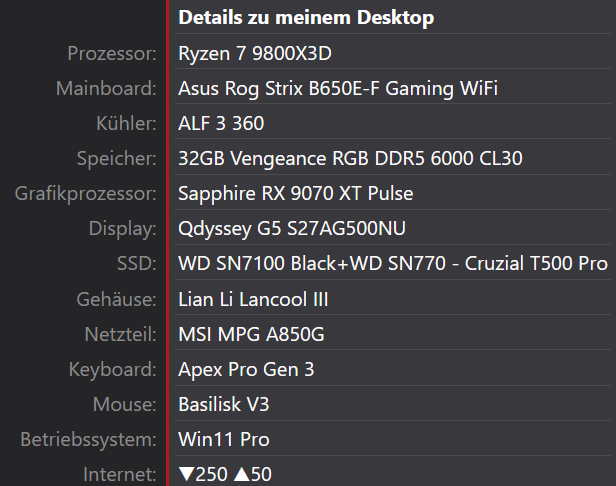Click the Speicher label
Screen dimensions: 616x486
[116, 158]
